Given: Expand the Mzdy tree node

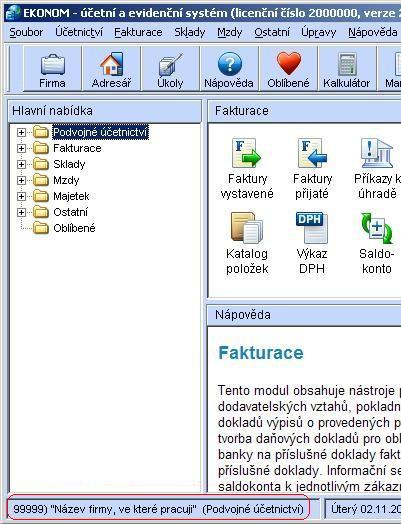Looking at the screenshot, I should [21, 180].
